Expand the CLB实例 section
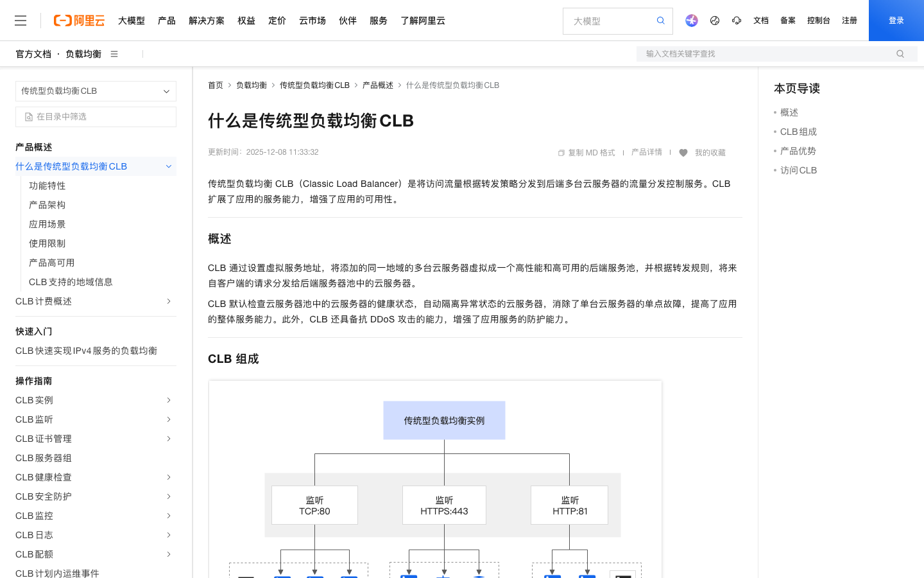 pos(169,400)
